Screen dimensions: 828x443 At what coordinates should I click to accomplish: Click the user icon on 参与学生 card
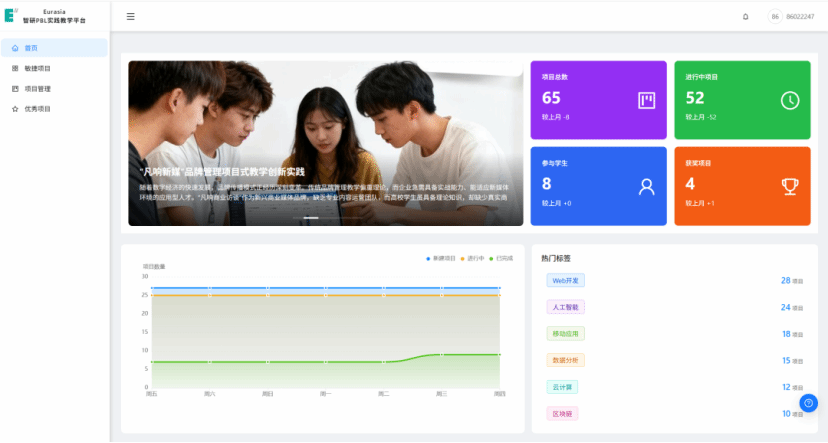coord(646,186)
